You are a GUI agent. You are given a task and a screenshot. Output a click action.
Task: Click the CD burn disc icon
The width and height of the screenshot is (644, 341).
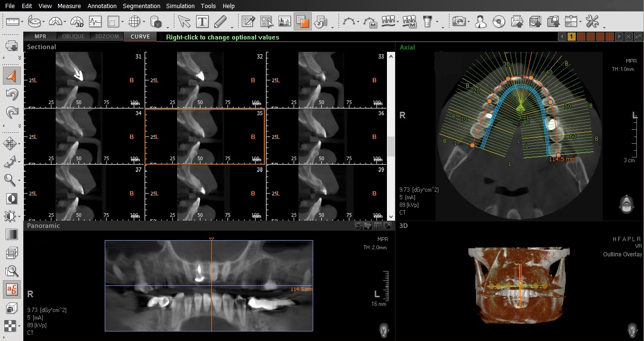tap(498, 21)
